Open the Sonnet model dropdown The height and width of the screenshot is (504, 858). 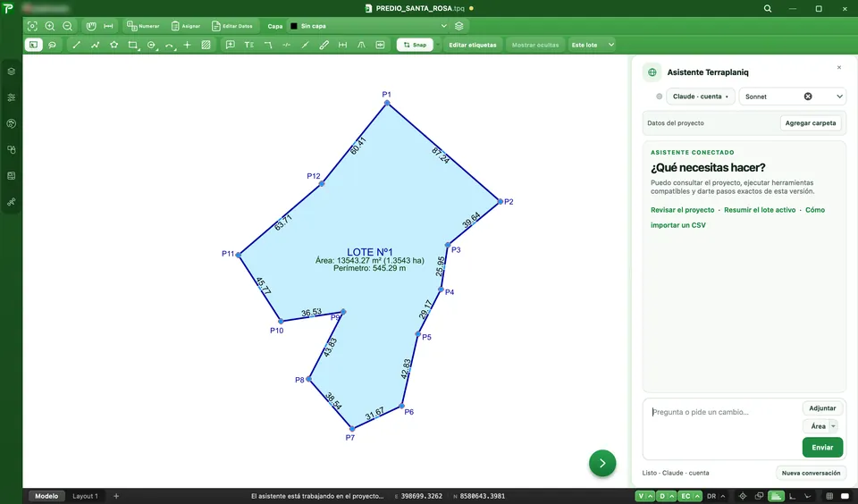(793, 97)
